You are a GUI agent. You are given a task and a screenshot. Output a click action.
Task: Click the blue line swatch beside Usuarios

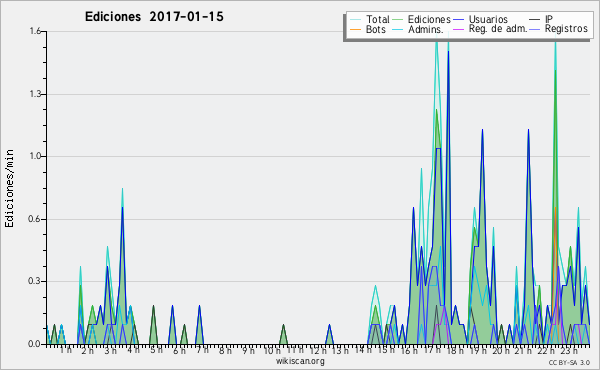coord(458,20)
